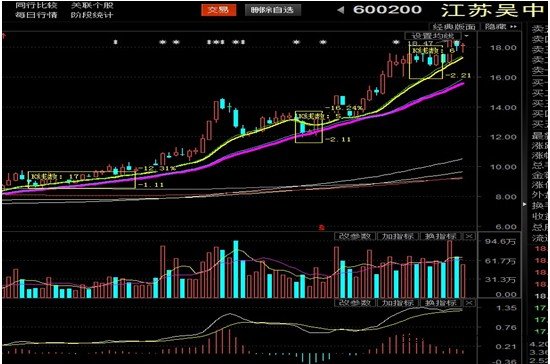
Task: Click the -12.31% range label
Action: click(x=157, y=169)
